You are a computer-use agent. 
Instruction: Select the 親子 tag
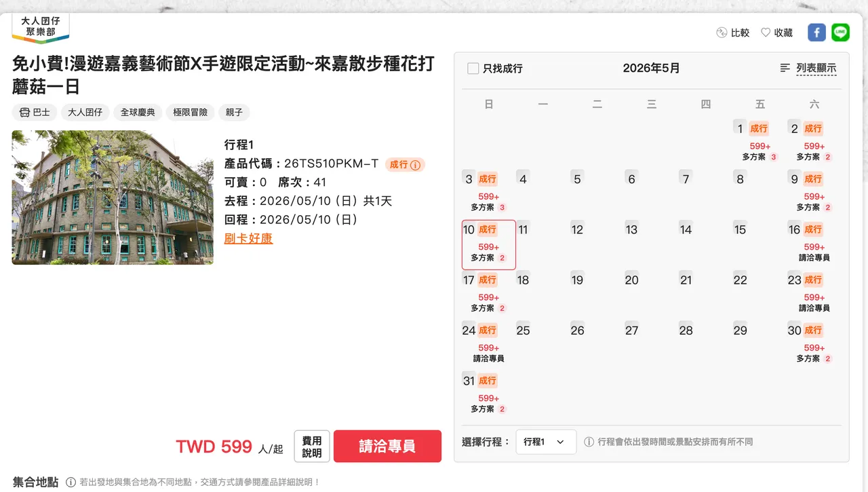tap(234, 112)
